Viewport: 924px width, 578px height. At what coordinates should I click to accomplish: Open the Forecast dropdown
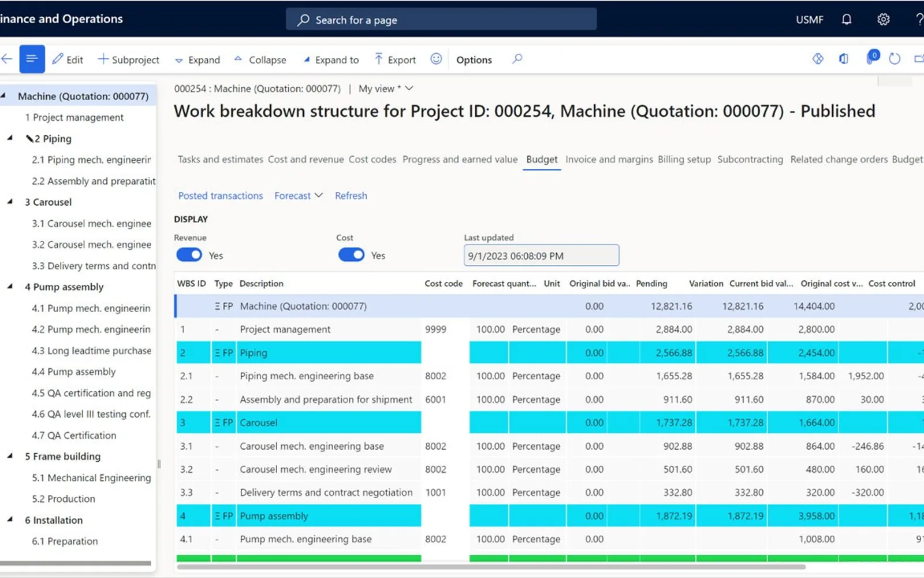[298, 196]
